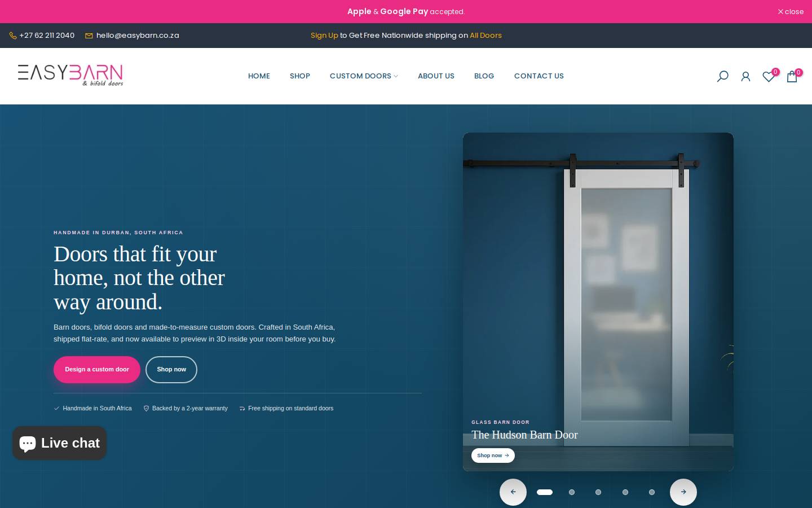The width and height of the screenshot is (812, 508).
Task: Click Design a custom door button
Action: click(x=97, y=370)
